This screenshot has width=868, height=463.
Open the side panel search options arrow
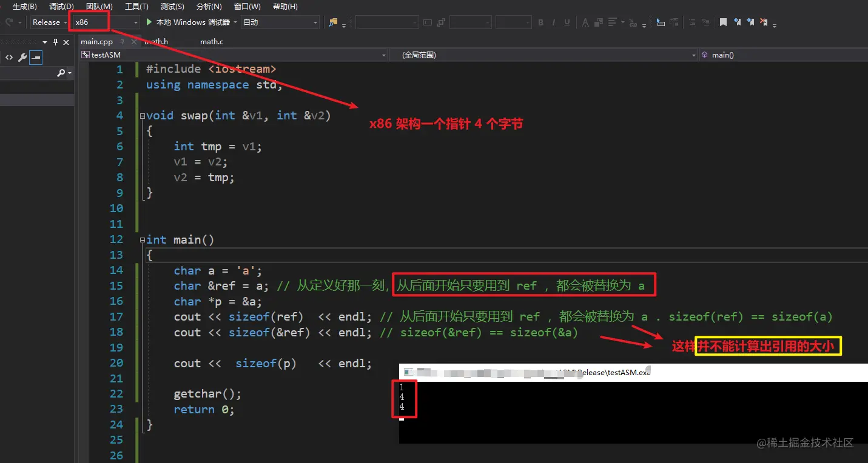coord(70,73)
